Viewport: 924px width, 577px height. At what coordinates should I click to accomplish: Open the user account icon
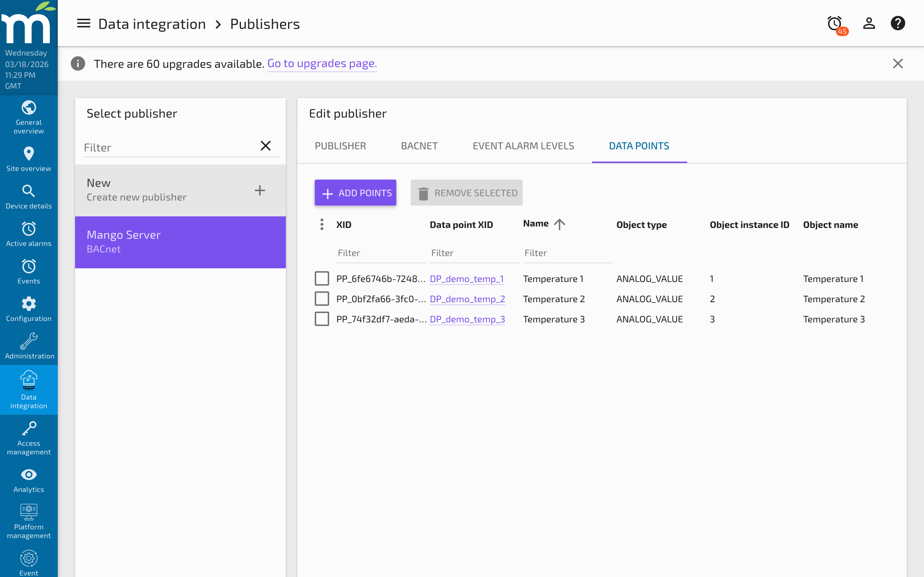click(869, 24)
